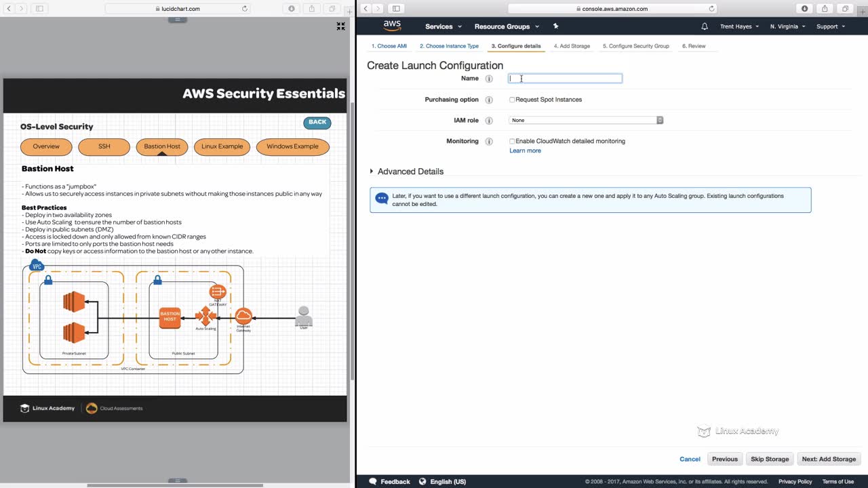Open the IAM role dropdown
This screenshot has width=868, height=488.
tap(586, 120)
